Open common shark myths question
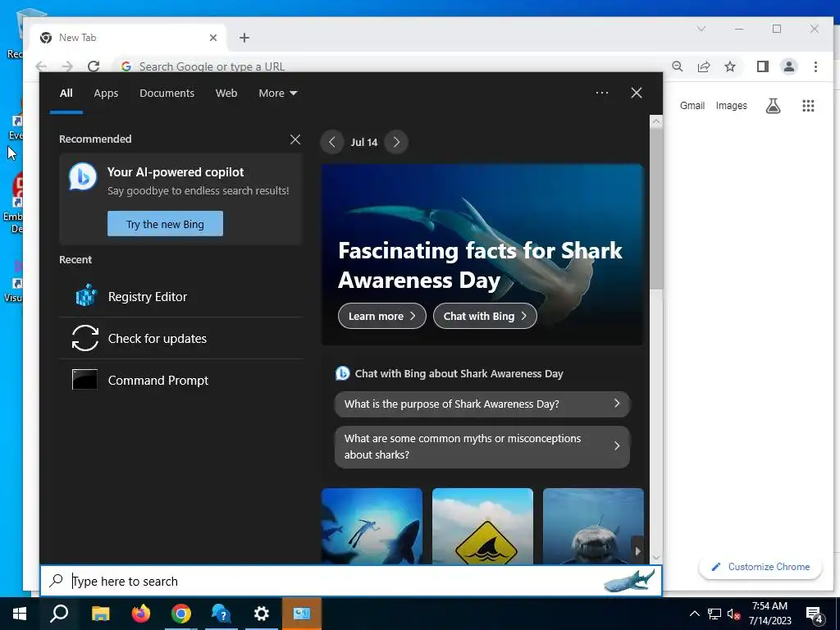 (482, 447)
